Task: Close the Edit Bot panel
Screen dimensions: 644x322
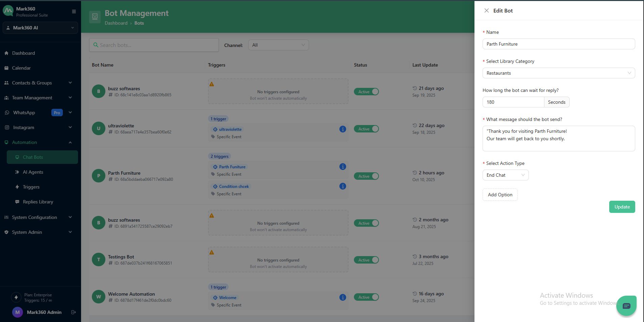Action: pyautogui.click(x=486, y=10)
